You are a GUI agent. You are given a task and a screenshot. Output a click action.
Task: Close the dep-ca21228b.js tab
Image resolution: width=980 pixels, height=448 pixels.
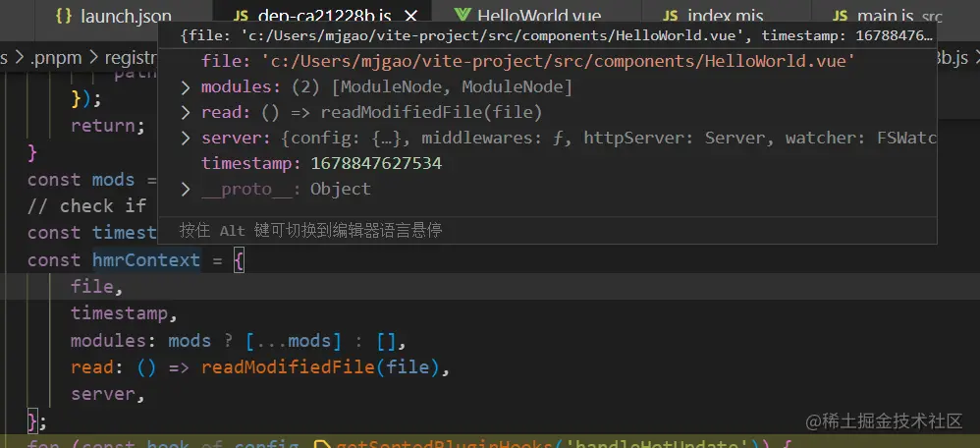pos(410,17)
